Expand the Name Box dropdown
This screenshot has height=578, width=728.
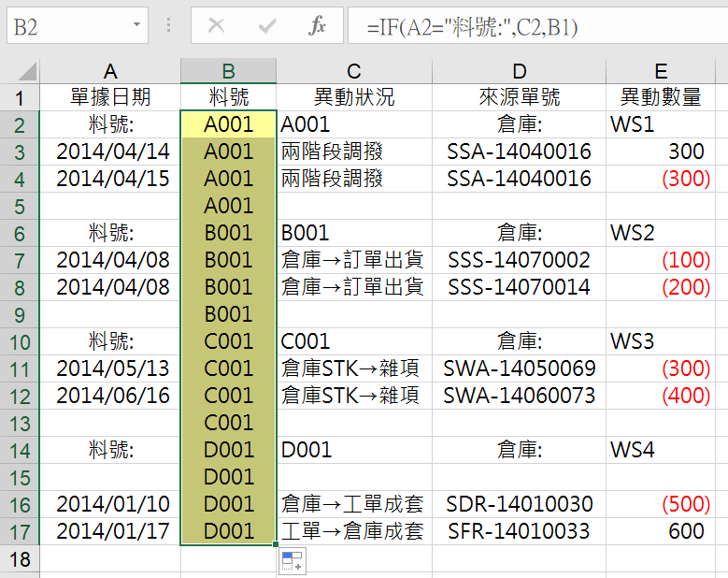(x=136, y=24)
